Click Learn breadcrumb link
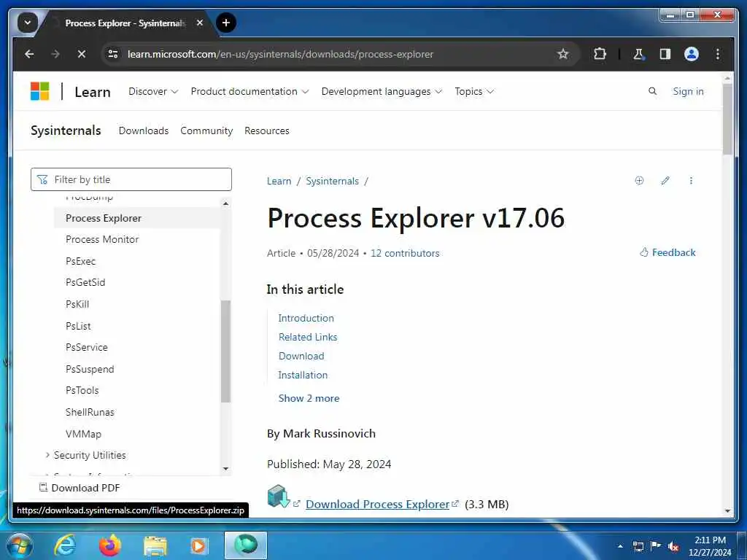This screenshot has width=747, height=560. pos(279,181)
